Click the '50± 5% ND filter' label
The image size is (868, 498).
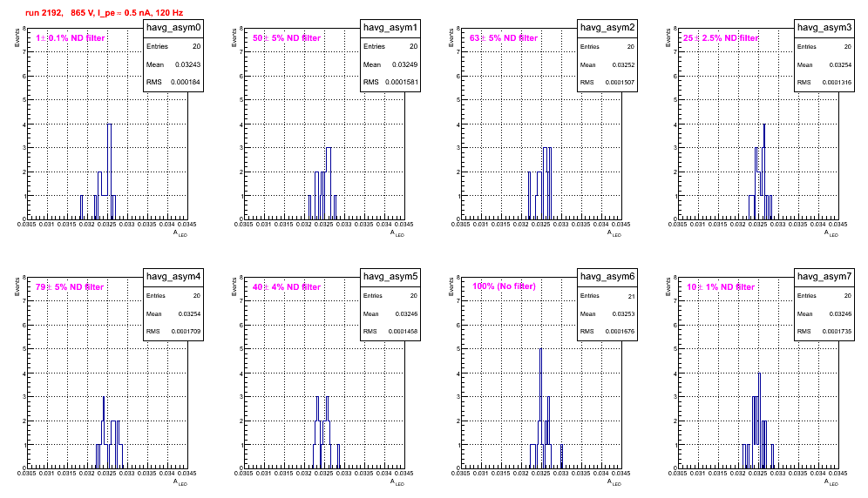tap(287, 38)
